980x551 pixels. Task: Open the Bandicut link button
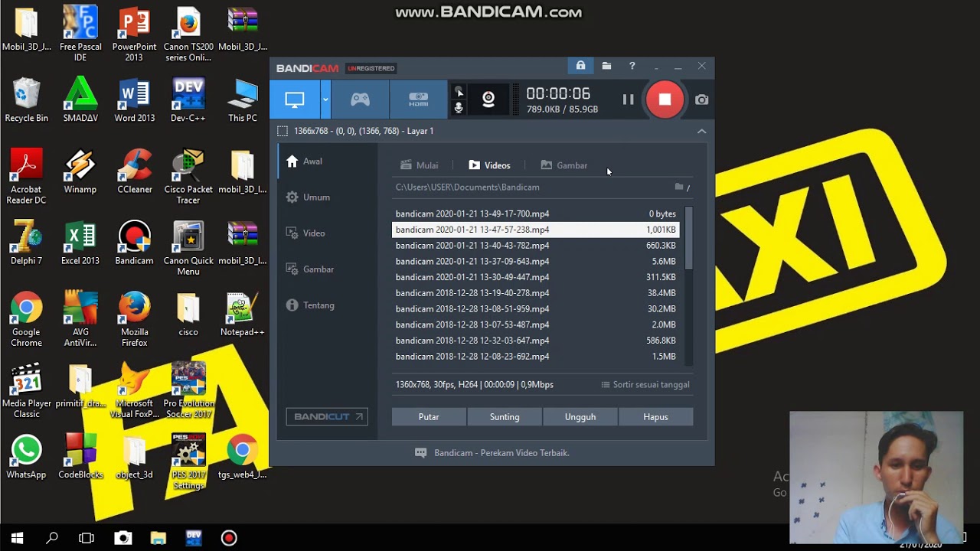[327, 417]
